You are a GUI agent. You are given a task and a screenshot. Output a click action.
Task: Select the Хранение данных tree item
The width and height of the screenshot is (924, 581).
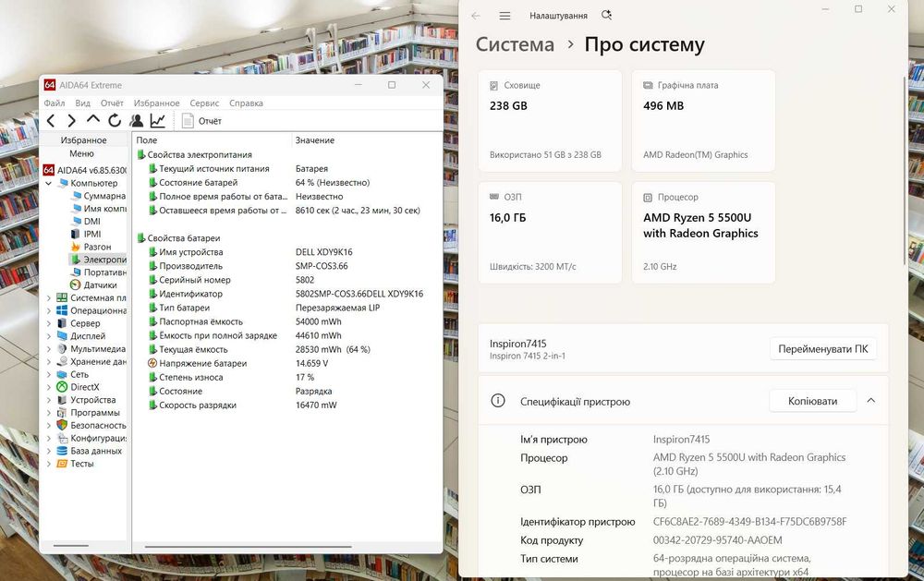point(91,362)
